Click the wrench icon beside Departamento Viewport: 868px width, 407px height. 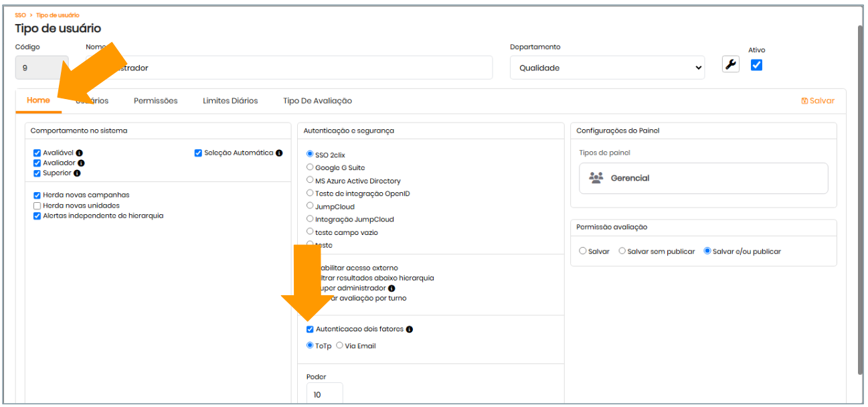tap(731, 65)
